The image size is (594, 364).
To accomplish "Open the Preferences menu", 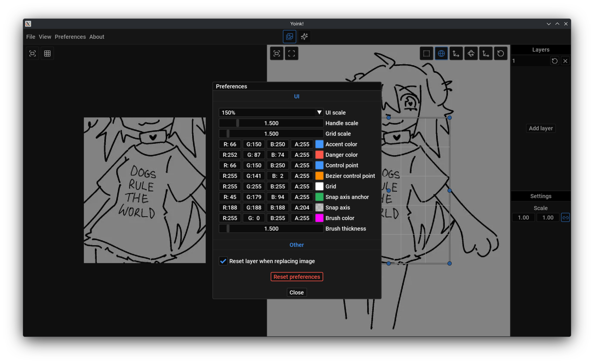I will coord(70,37).
